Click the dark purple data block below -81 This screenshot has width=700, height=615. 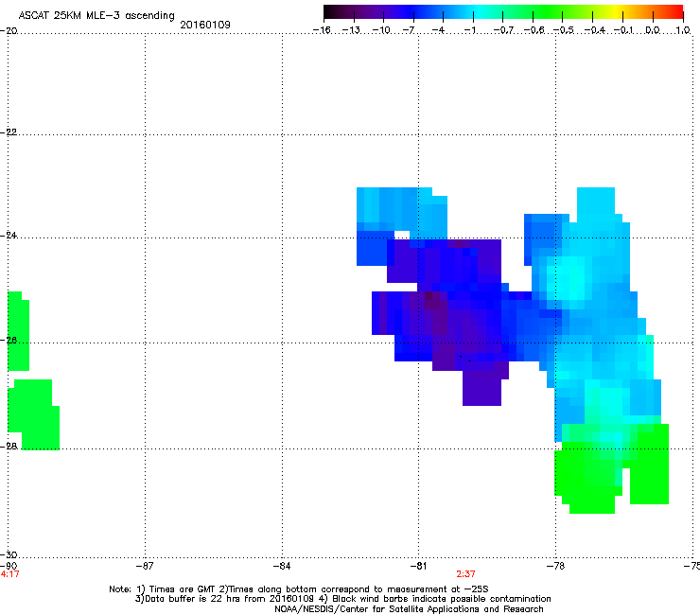[x=481, y=389]
